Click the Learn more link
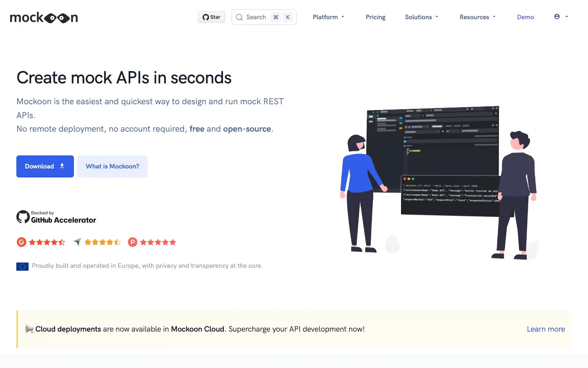Screen dimensions: 588x368 tap(546, 329)
